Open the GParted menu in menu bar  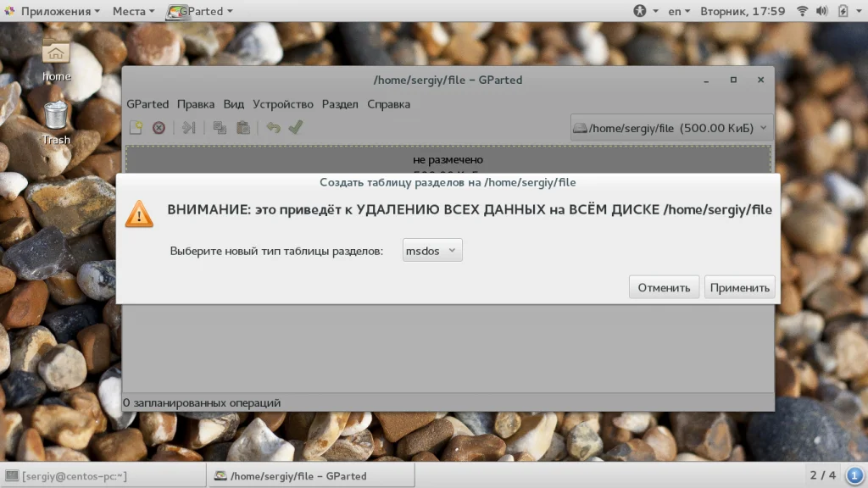pyautogui.click(x=147, y=104)
